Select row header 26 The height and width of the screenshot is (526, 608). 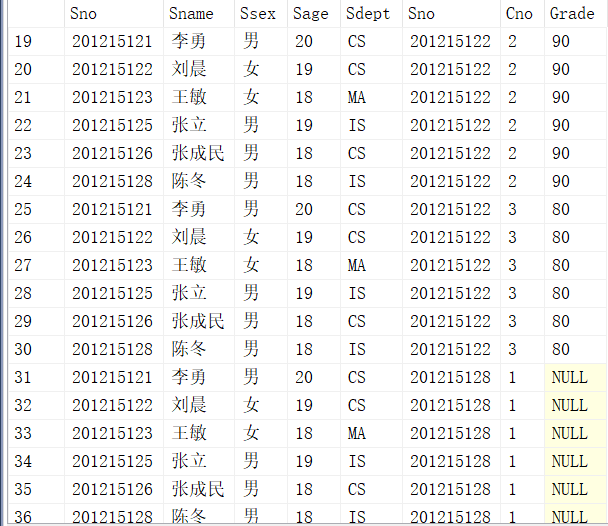pyautogui.click(x=36, y=237)
